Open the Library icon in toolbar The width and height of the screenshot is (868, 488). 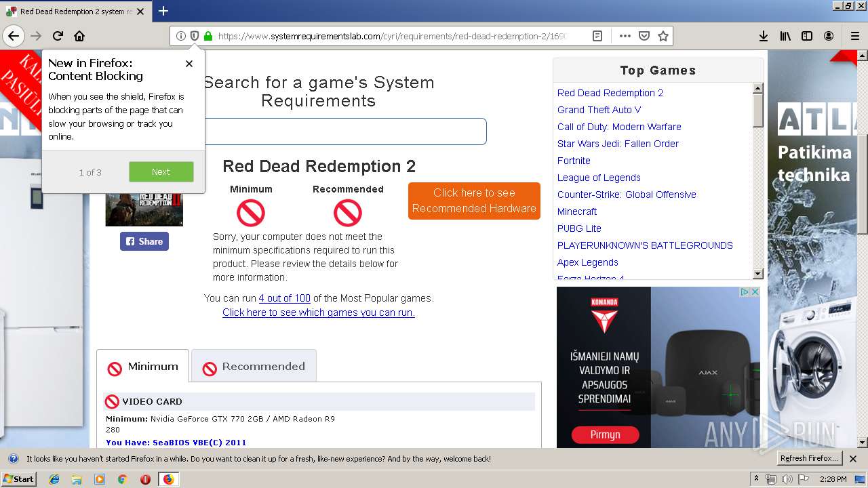[785, 36]
